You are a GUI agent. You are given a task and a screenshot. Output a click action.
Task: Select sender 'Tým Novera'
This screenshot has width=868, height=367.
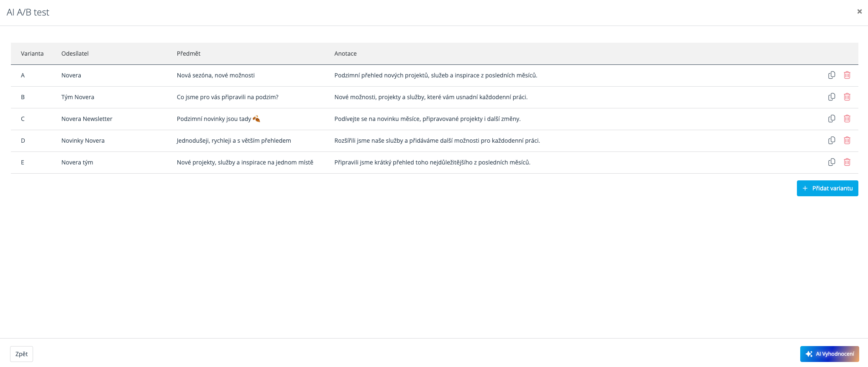(x=78, y=97)
